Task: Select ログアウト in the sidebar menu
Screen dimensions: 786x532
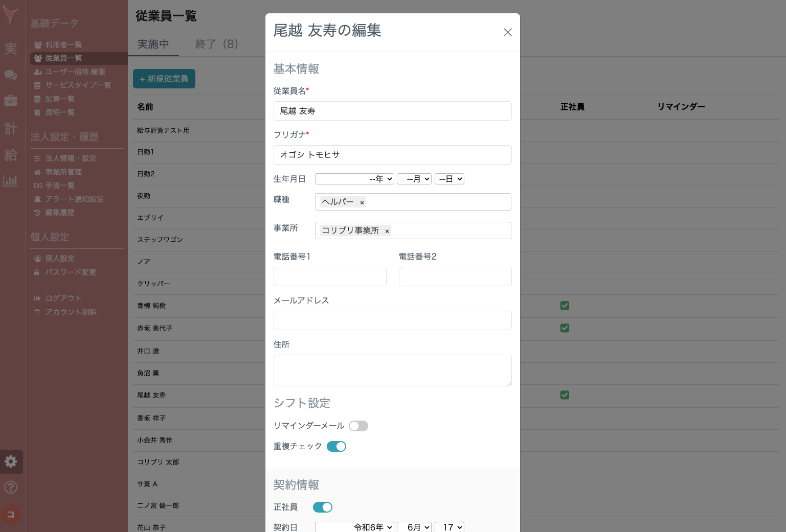Action: click(63, 298)
